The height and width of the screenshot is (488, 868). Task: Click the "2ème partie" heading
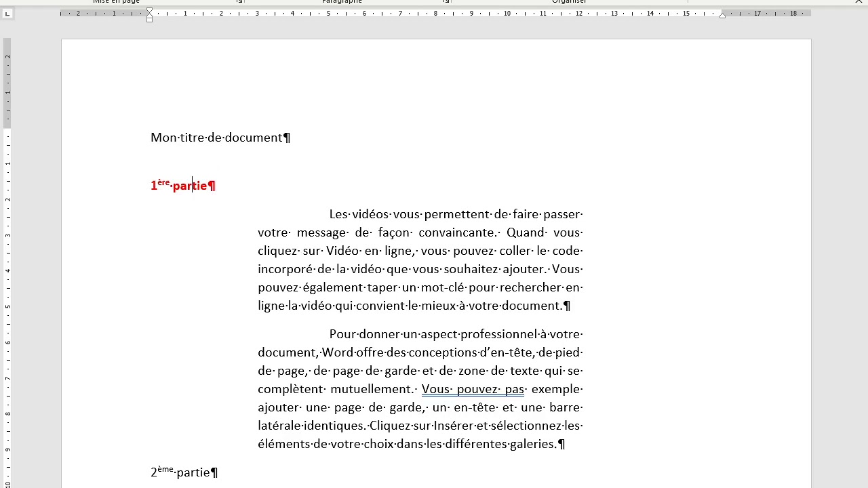180,472
